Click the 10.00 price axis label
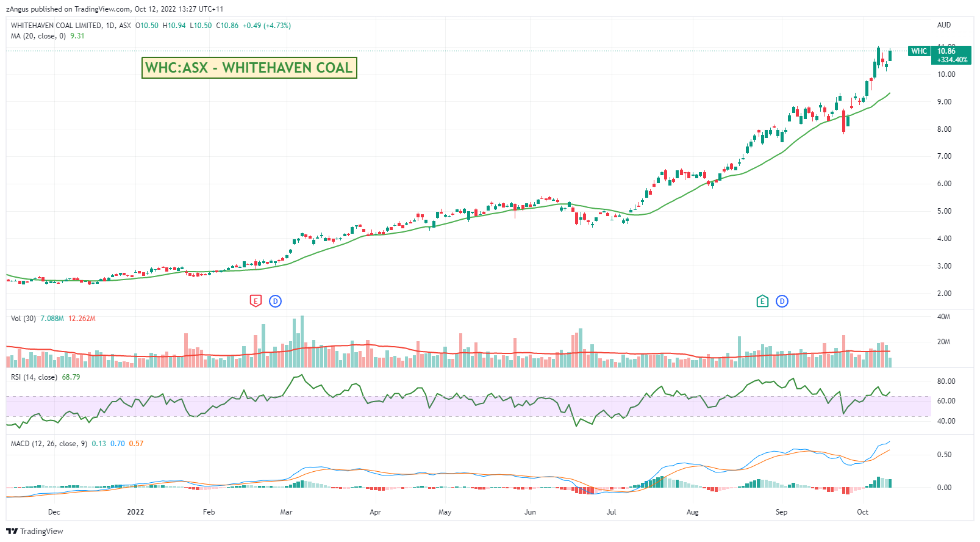The height and width of the screenshot is (542, 980). (946, 74)
